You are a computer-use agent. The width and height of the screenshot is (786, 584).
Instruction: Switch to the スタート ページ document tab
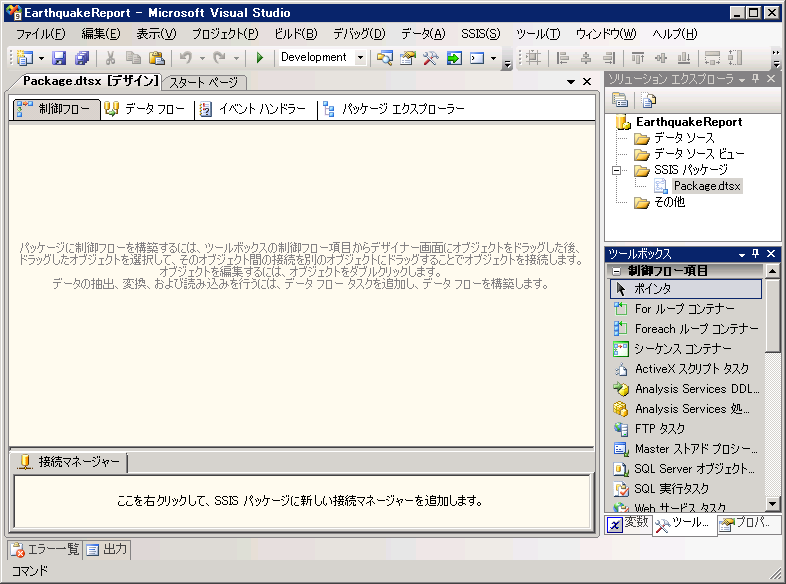coord(204,82)
